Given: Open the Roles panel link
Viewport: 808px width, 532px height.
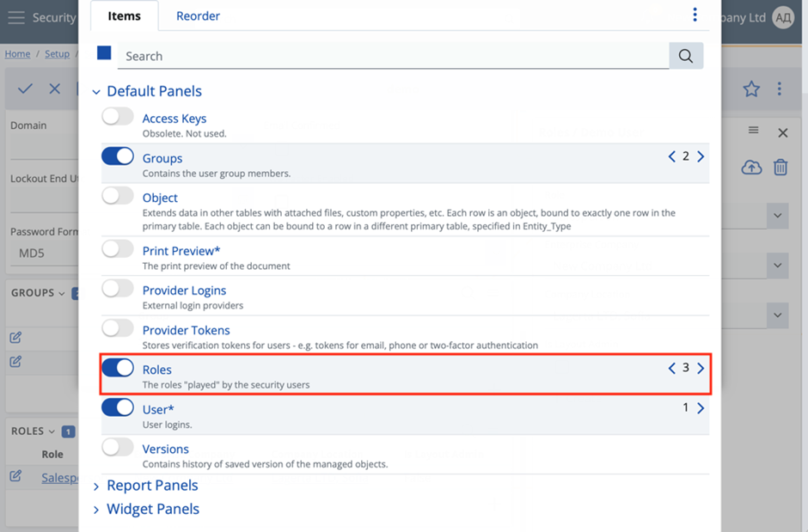Looking at the screenshot, I should click(156, 370).
